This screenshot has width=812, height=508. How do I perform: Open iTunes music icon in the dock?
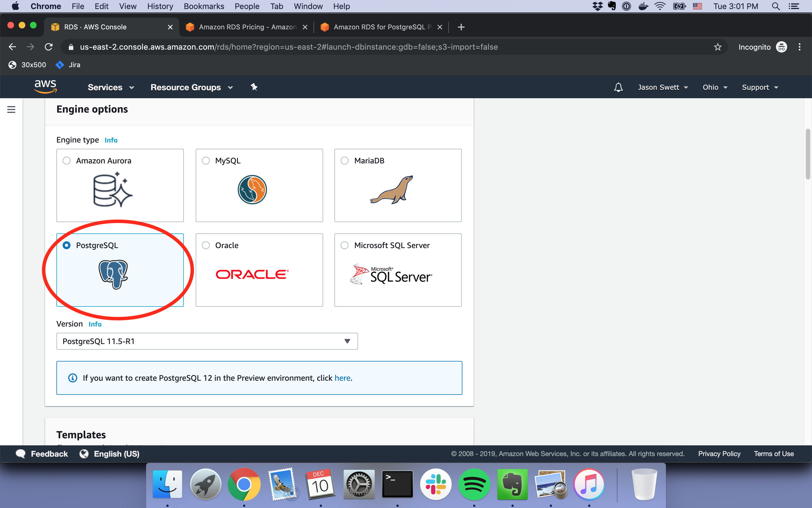pos(589,484)
